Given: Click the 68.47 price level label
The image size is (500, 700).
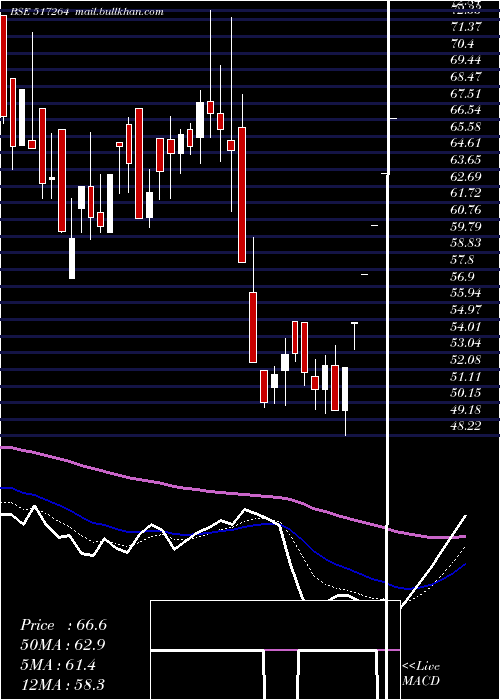Looking at the screenshot, I should pos(466,77).
